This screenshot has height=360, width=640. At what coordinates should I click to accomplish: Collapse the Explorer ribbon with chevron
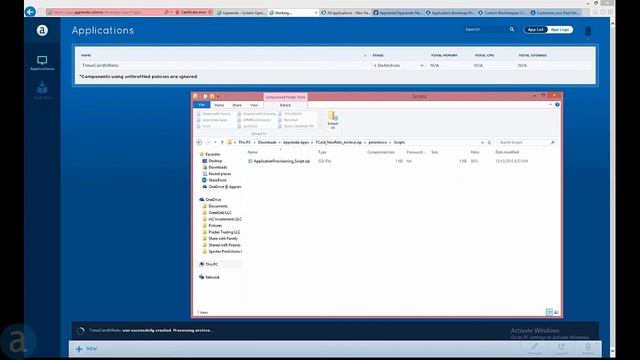coord(550,105)
